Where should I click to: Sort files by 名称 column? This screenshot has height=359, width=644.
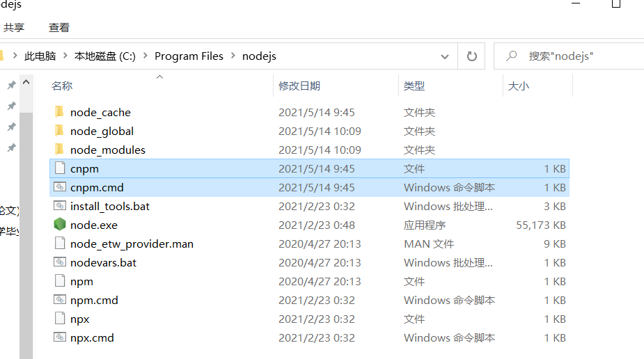pyautogui.click(x=61, y=86)
